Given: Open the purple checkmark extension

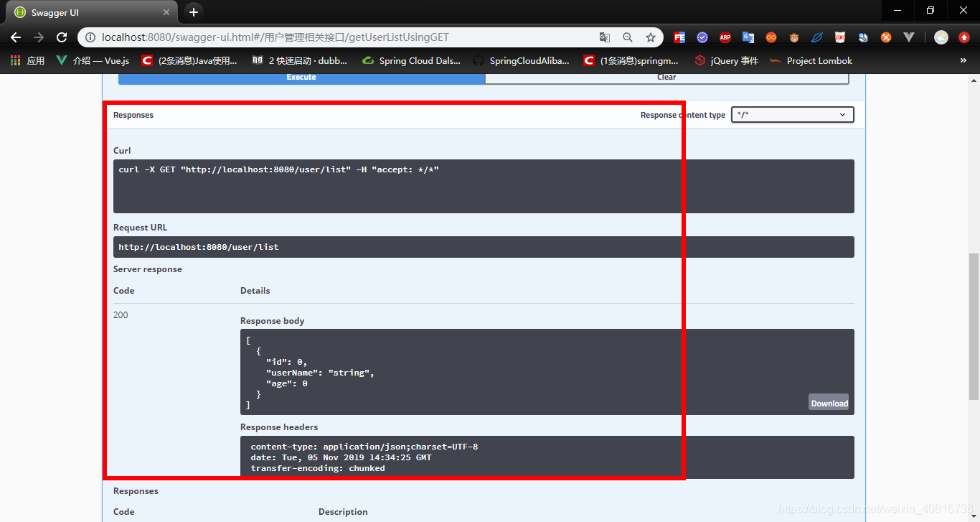Looking at the screenshot, I should point(702,37).
